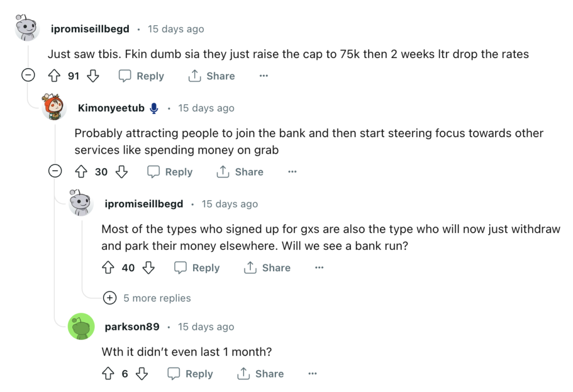
Task: Upvote parkson89's comment with 6 points
Action: tap(108, 374)
